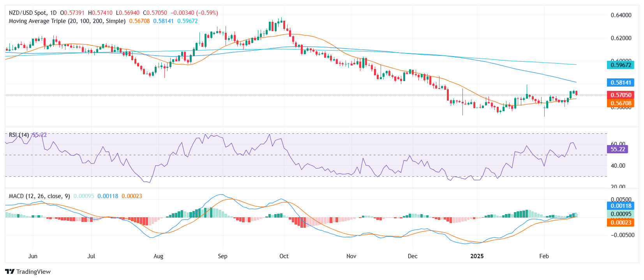
Task: Click the blue 0.00118 MACD axis tag
Action: click(x=621, y=206)
